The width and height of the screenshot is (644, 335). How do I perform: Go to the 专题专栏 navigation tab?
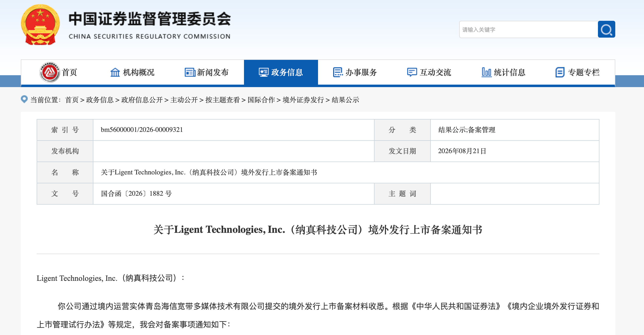[x=578, y=72]
